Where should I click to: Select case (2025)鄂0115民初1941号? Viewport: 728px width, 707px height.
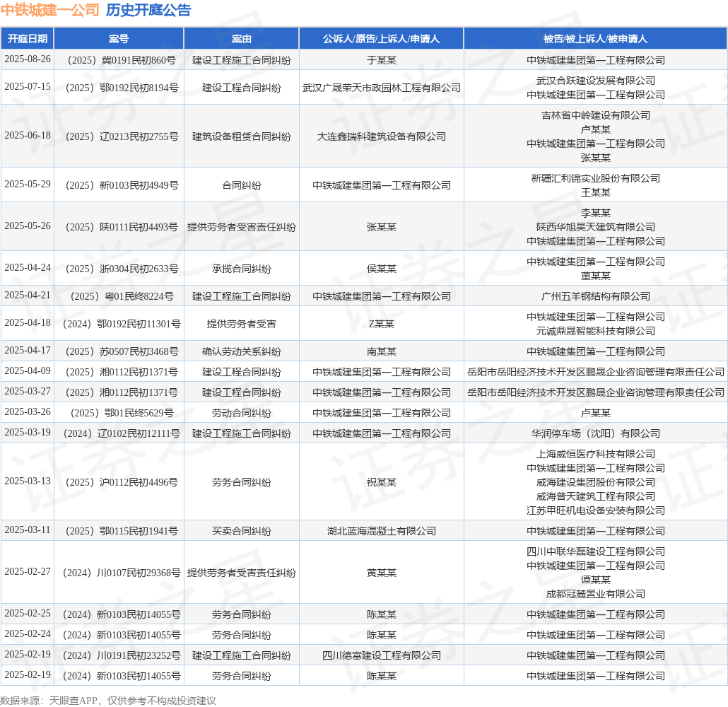[122, 531]
